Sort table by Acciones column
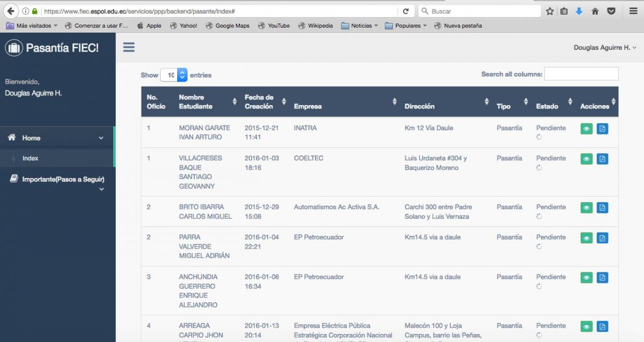This screenshot has height=342, width=644. pos(597,102)
